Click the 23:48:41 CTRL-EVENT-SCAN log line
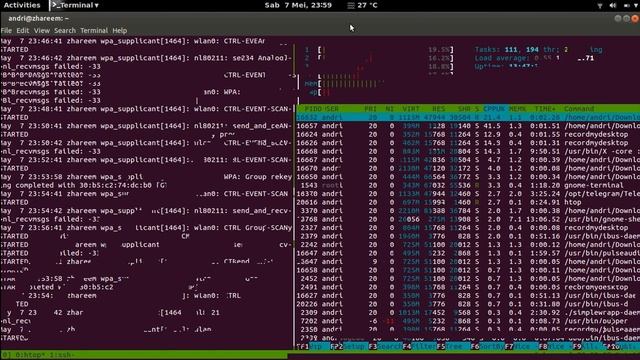Image resolution: width=640 pixels, height=360 pixels. point(146,109)
